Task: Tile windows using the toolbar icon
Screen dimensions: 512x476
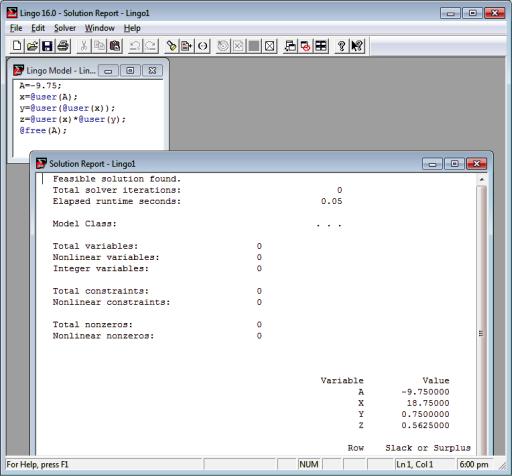Action: [x=321, y=46]
